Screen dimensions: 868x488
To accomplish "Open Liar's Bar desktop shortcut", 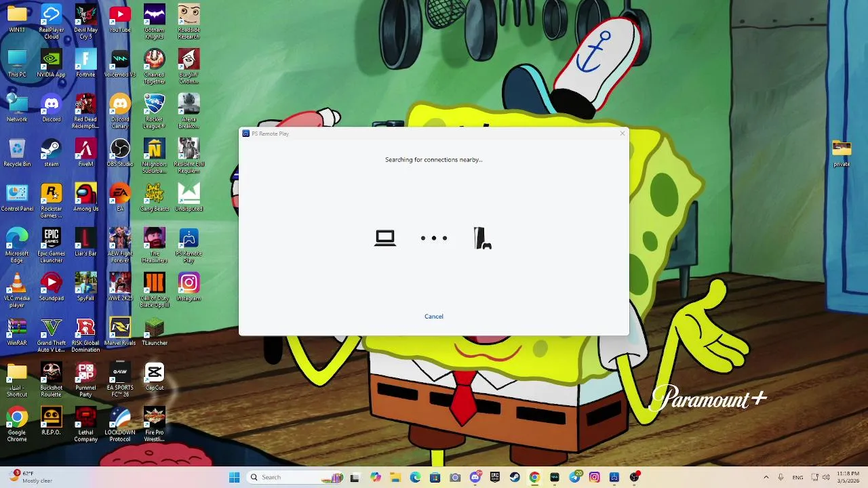I will tap(85, 243).
